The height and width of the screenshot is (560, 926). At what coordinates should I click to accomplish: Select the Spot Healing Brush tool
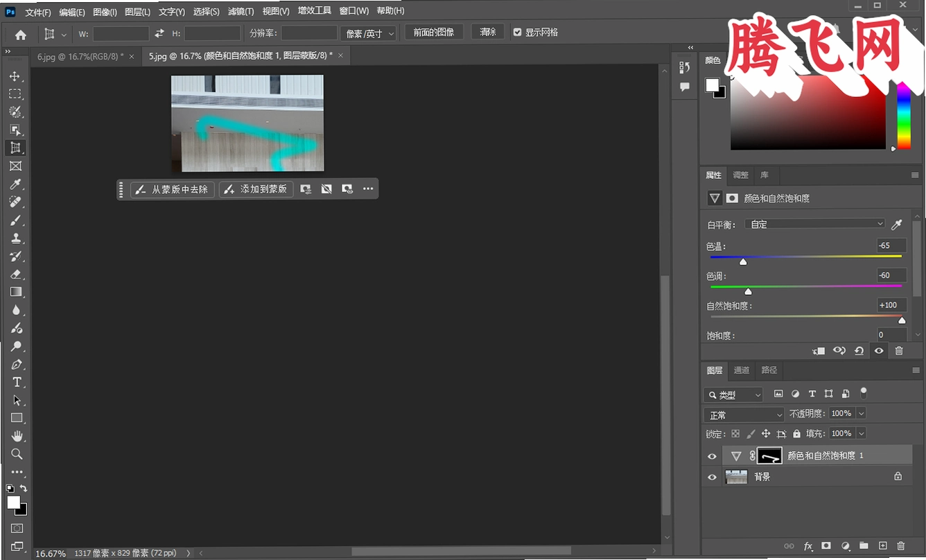coord(15,202)
